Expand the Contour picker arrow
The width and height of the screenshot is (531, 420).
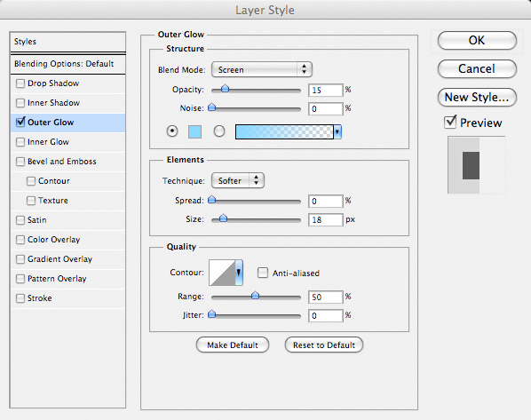[x=239, y=273]
